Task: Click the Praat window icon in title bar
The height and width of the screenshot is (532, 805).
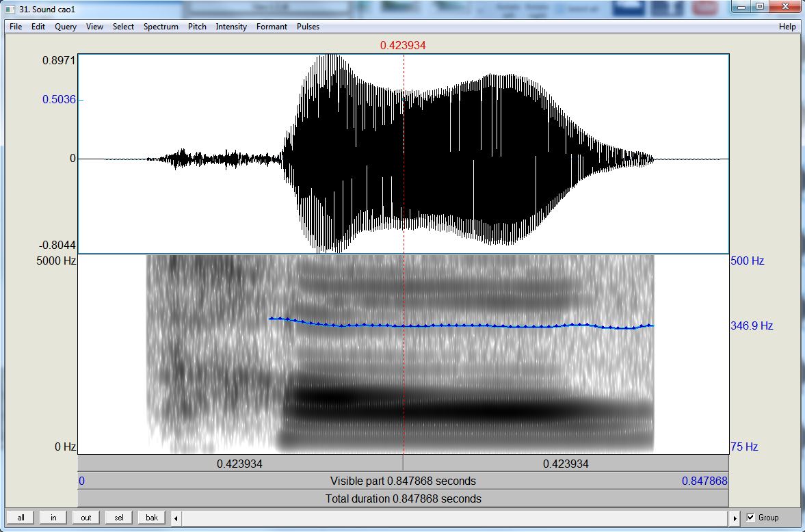Action: point(10,10)
